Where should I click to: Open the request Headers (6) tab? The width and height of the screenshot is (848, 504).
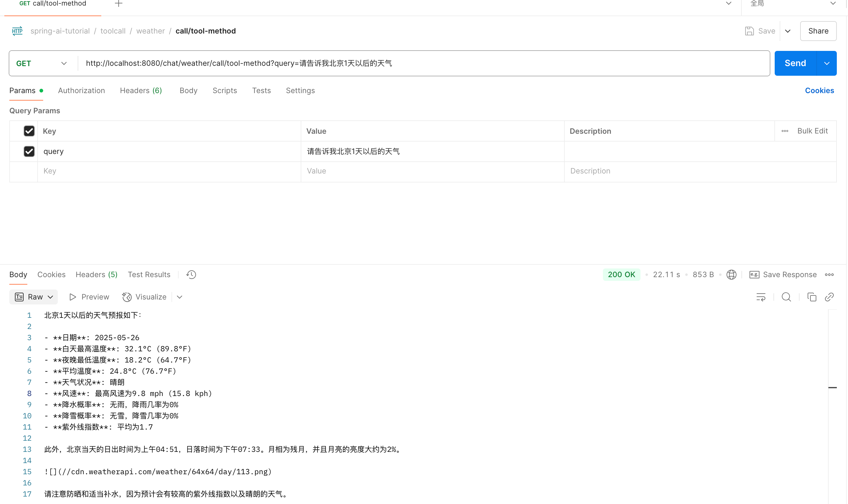[x=141, y=91]
